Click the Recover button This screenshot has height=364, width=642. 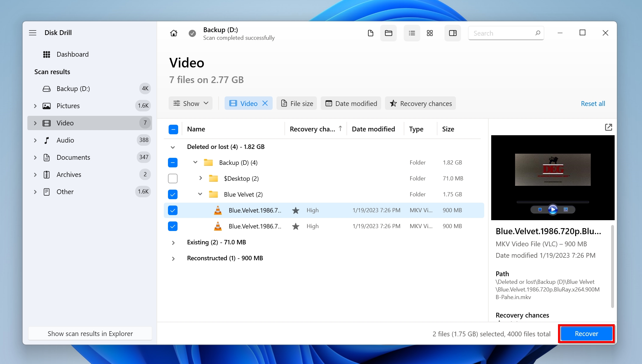[x=586, y=333]
